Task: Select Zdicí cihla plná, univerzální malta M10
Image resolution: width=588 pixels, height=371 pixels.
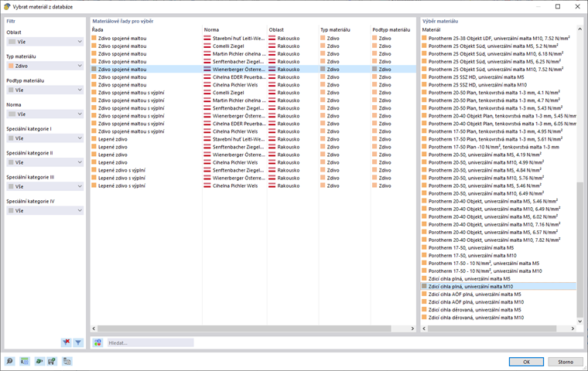Action: [x=499, y=286]
